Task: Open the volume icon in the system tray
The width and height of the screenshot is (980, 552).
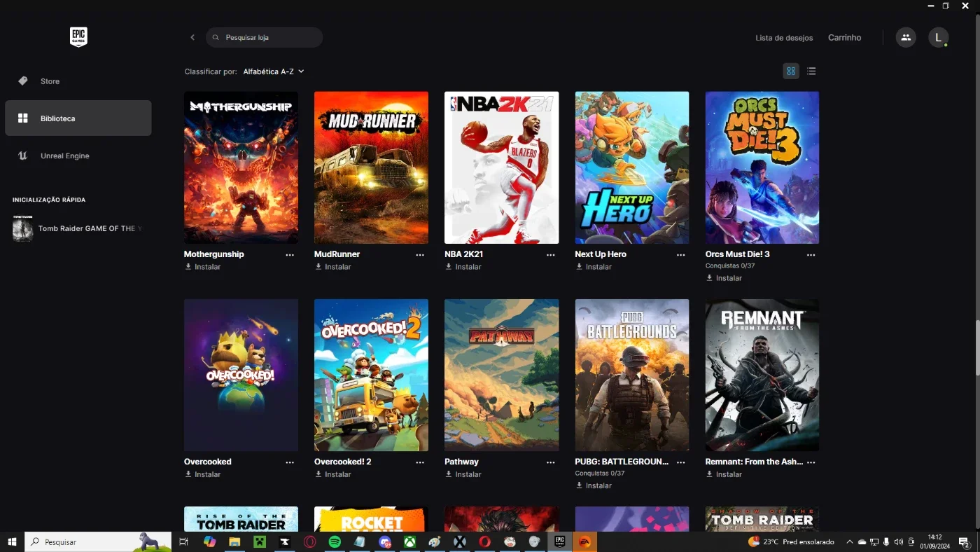Action: click(x=898, y=541)
